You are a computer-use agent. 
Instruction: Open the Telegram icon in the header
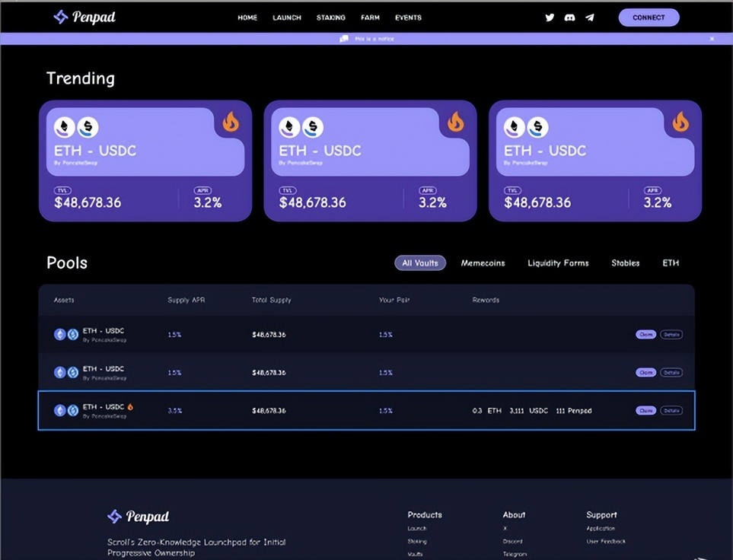coord(589,17)
